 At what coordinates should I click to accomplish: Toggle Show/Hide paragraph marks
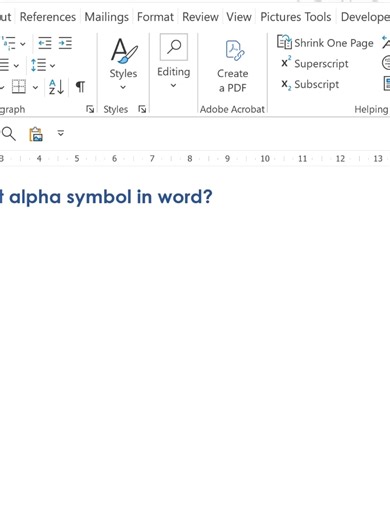80,87
